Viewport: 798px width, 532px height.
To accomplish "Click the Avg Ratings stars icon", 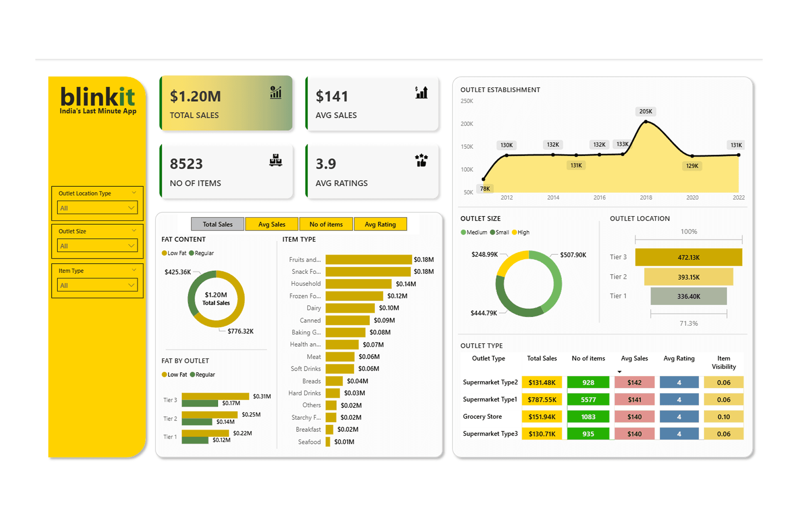I will (x=421, y=160).
